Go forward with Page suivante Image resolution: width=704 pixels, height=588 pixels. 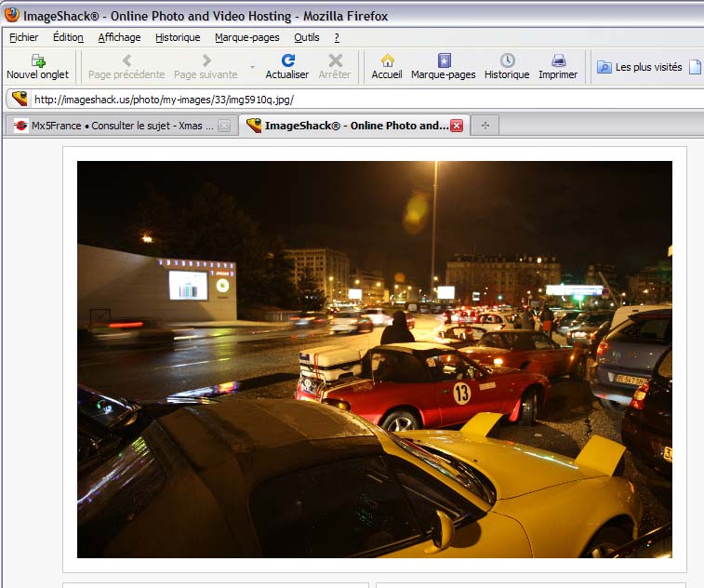click(x=206, y=66)
